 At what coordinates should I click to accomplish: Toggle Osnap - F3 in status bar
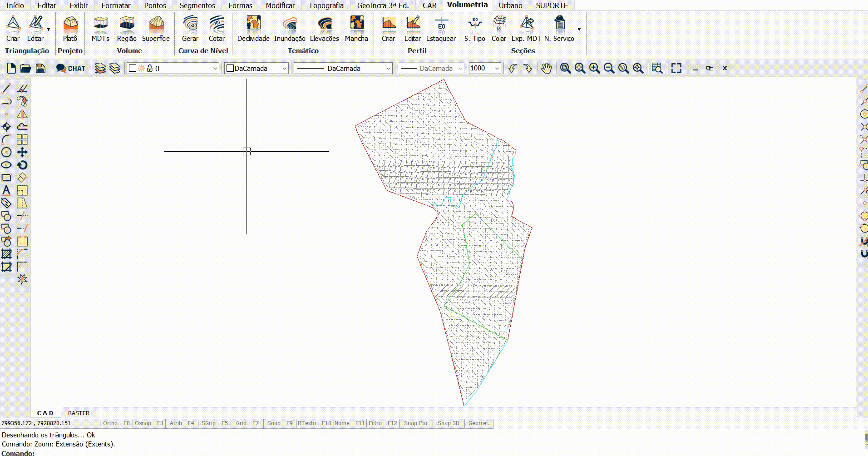[x=149, y=423]
